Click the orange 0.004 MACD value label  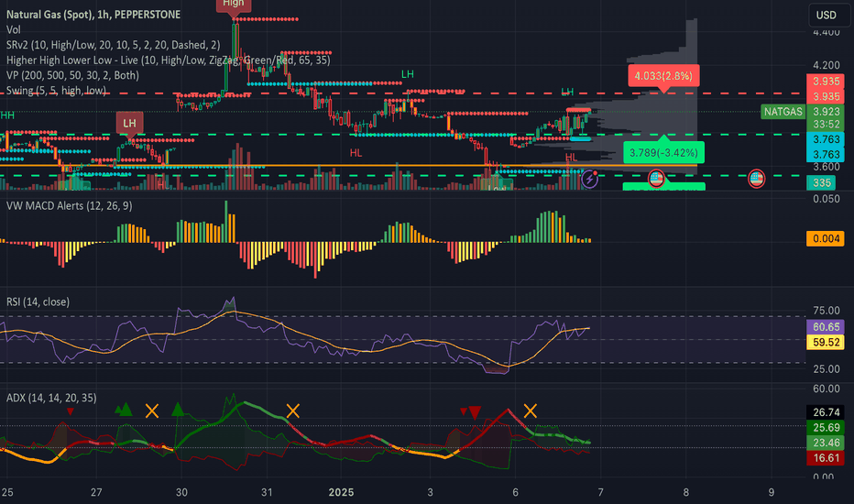[x=826, y=238]
